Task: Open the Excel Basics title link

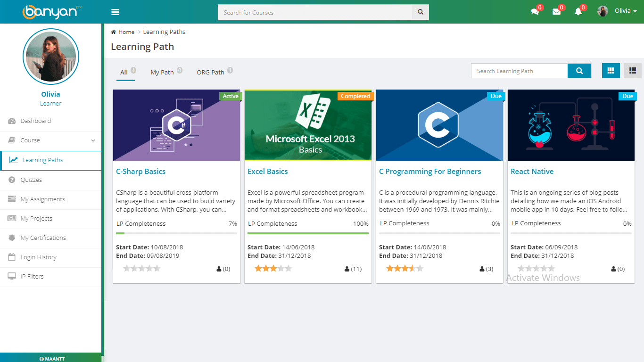Action: pos(267,172)
